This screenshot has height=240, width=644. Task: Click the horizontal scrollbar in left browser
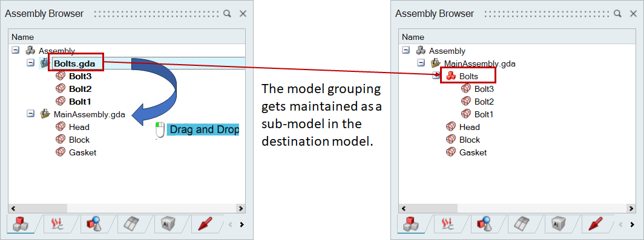pos(126,209)
